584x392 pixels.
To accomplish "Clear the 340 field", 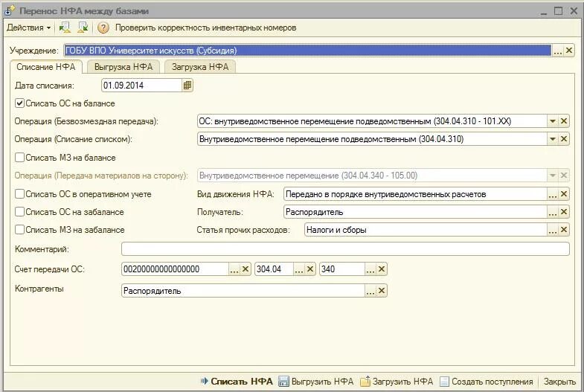I will pos(382,269).
